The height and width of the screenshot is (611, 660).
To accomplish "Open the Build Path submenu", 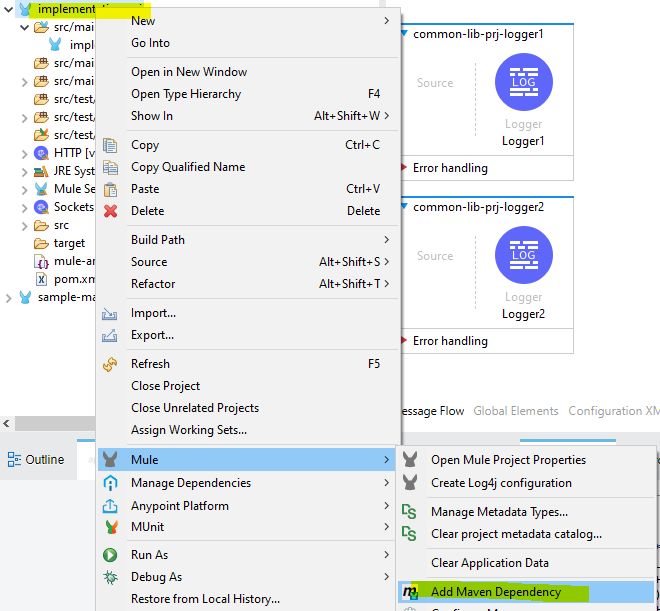I will (x=248, y=240).
